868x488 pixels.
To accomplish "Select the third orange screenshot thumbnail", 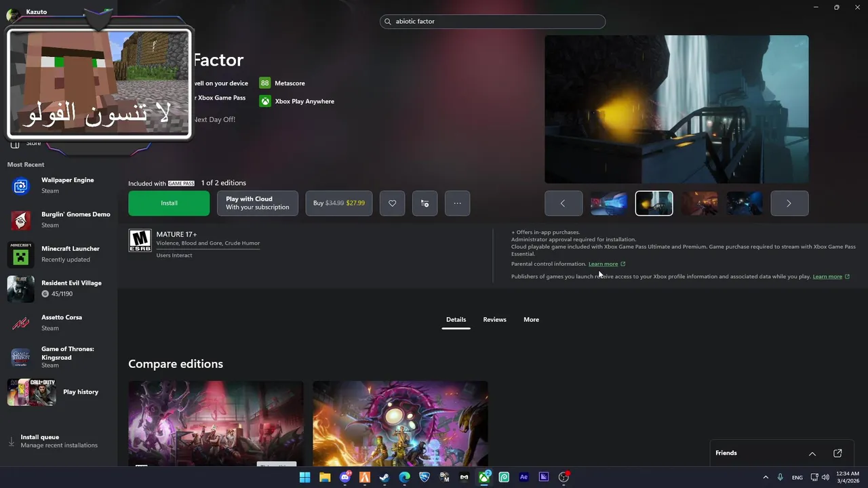I will pyautogui.click(x=699, y=203).
